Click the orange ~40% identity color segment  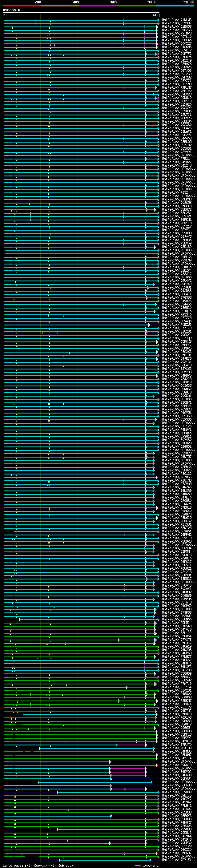coord(60,6)
